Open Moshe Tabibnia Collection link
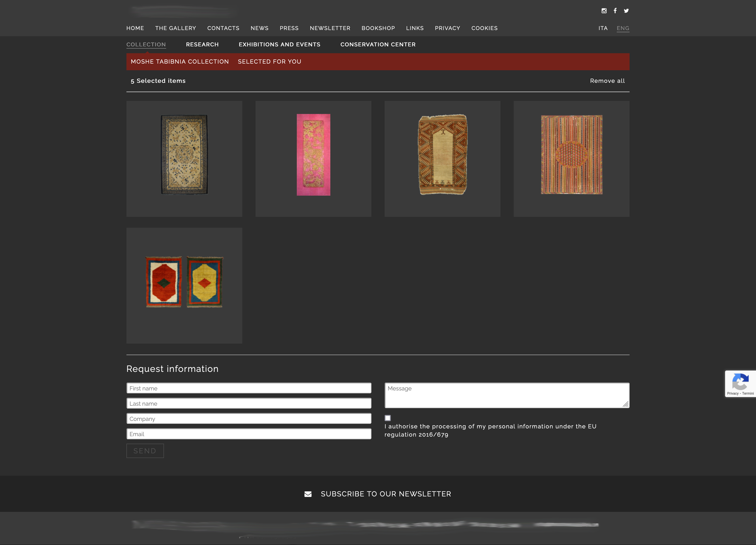The image size is (756, 545). [x=180, y=61]
